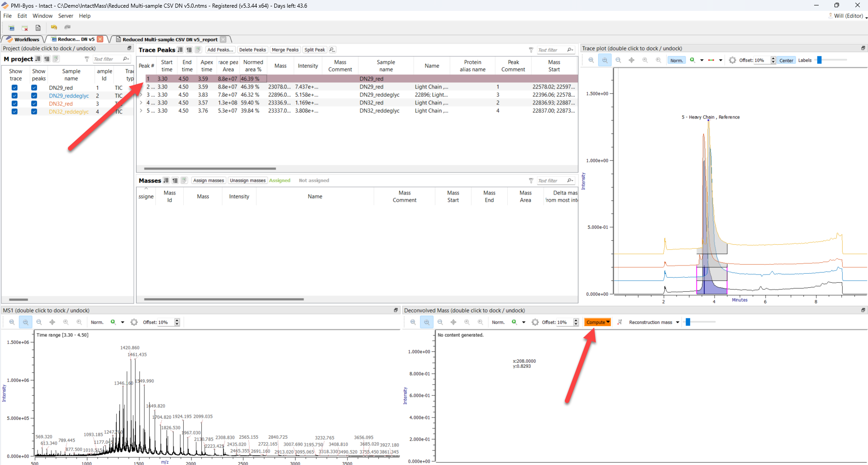Expand the Reconstruction mass dropdown

(677, 322)
